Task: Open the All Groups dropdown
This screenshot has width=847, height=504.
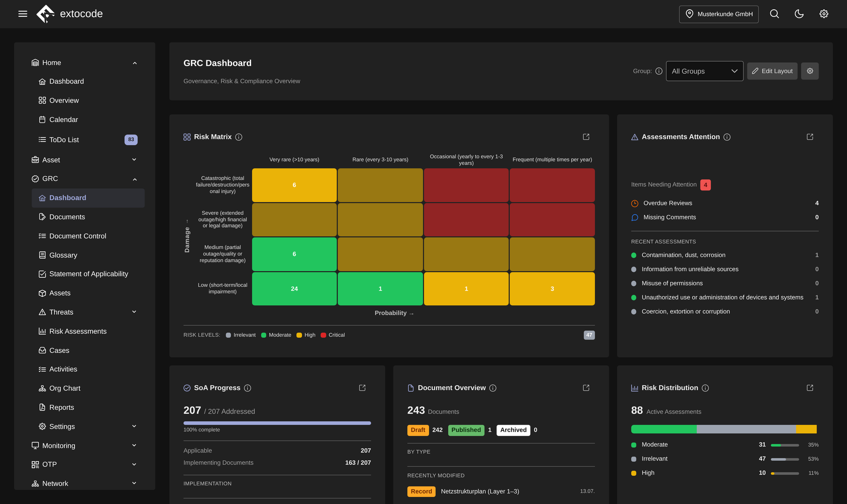Action: 705,71
